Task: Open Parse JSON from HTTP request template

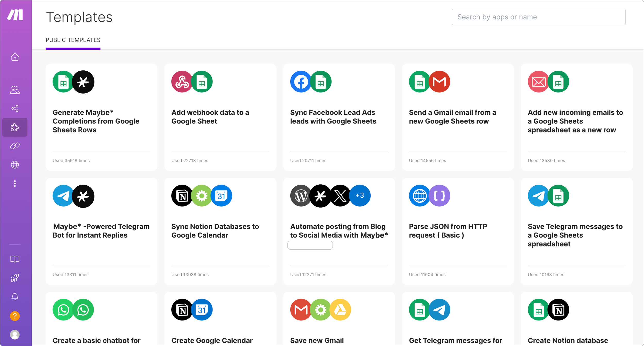Action: click(448, 231)
